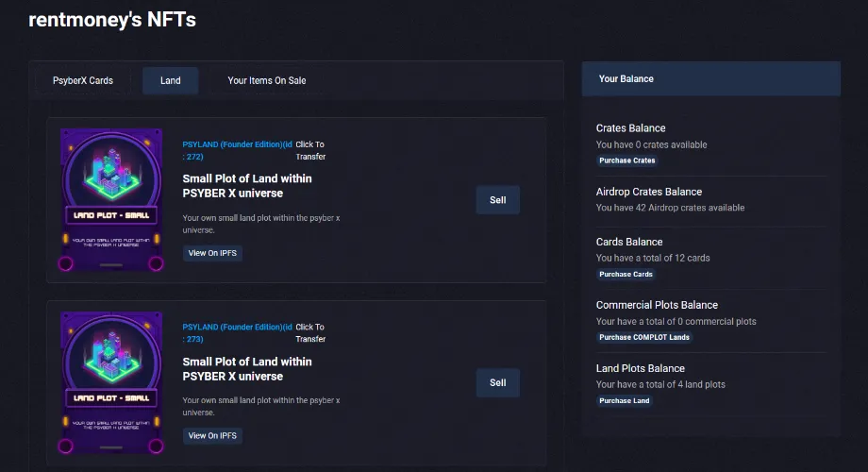Image resolution: width=868 pixels, height=472 pixels.
Task: Click To Transfer for plot 272
Action: pyautogui.click(x=310, y=150)
